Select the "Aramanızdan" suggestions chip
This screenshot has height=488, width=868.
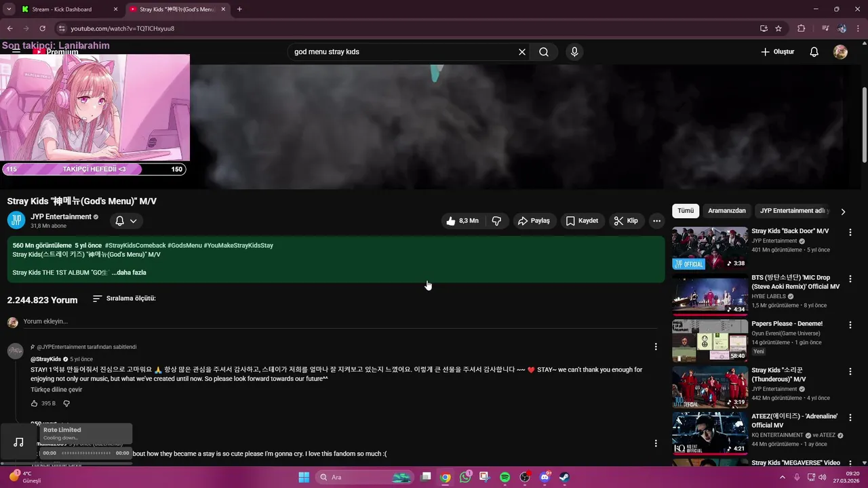727,211
